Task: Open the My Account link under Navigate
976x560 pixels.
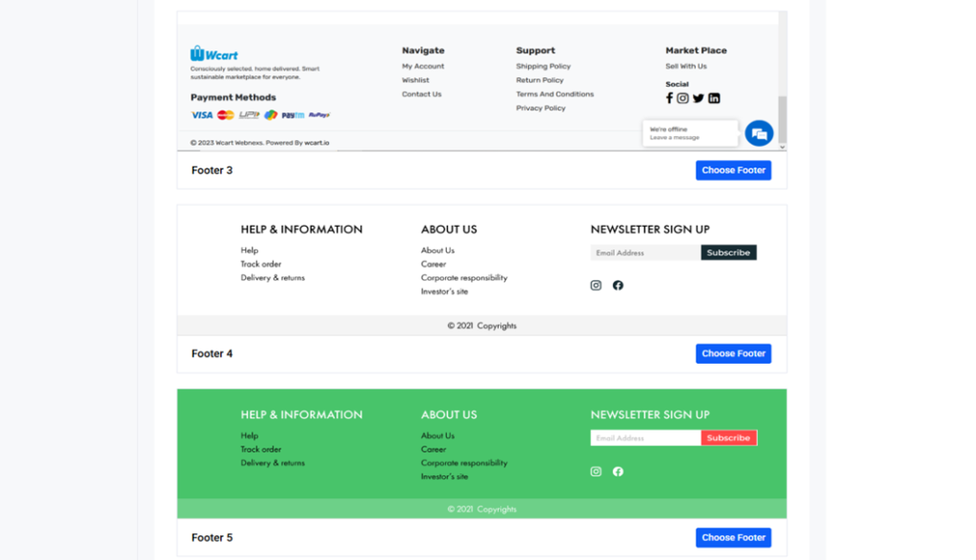Action: pyautogui.click(x=422, y=66)
